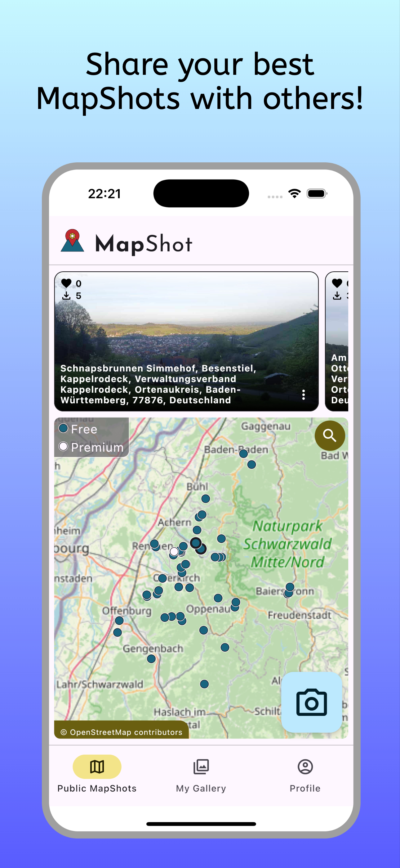Select the Free radio filter
The width and height of the screenshot is (400, 868).
(x=63, y=428)
